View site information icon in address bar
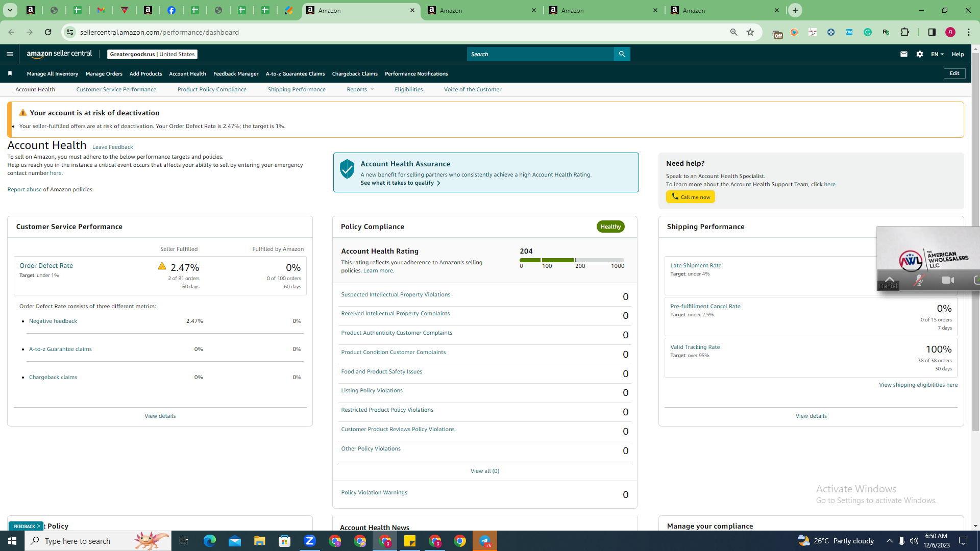This screenshot has width=980, height=551. (70, 32)
